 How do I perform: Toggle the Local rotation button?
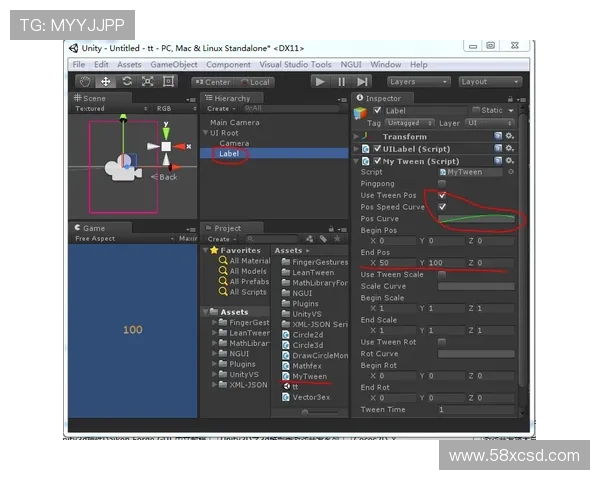(255, 82)
